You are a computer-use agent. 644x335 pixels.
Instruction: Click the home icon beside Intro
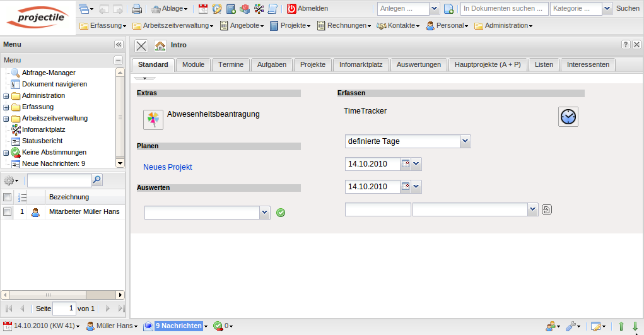point(160,45)
